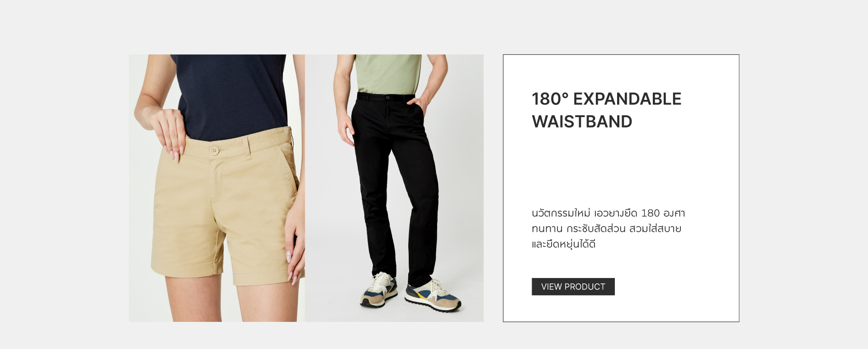
Task: Open the black men's chinos photo
Action: coord(394,188)
